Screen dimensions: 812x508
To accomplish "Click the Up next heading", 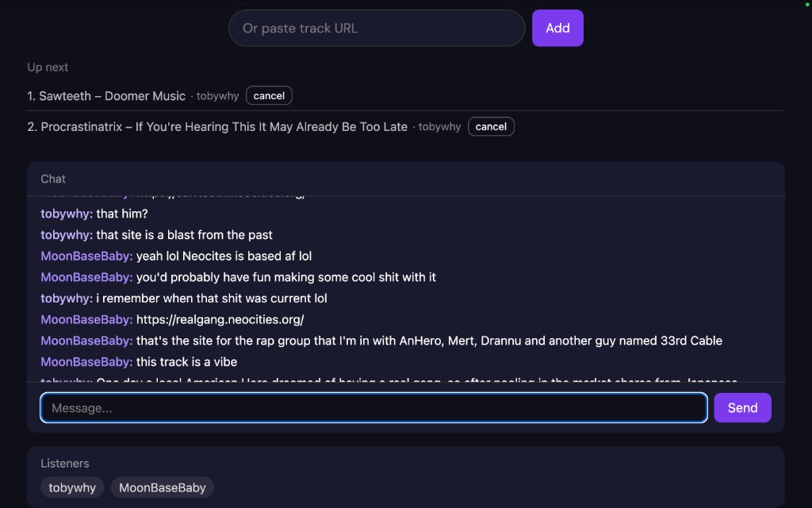I will pyautogui.click(x=48, y=67).
